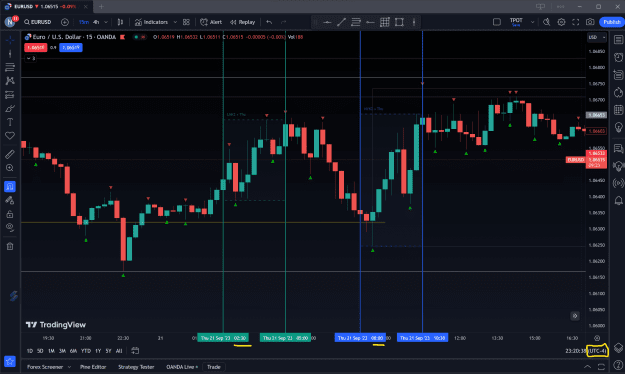The height and width of the screenshot is (374, 625).
Task: Select the vertical line favorite tool
Action: (414, 22)
